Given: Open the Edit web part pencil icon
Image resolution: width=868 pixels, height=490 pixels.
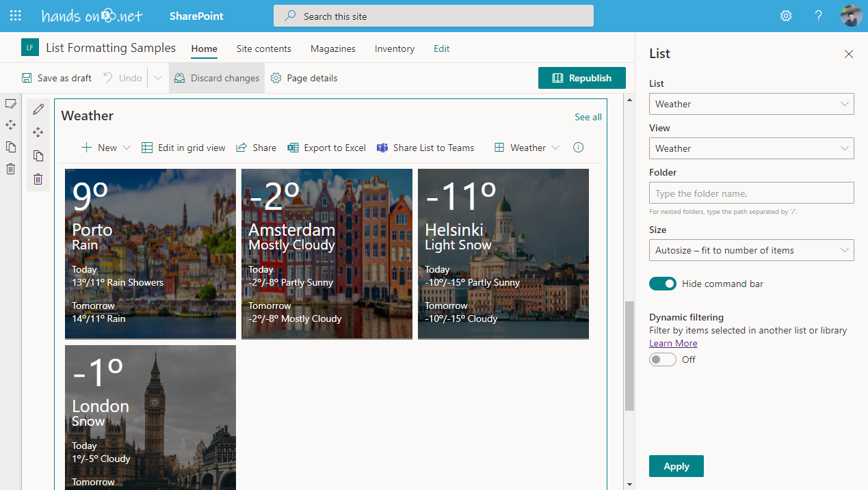Looking at the screenshot, I should click(38, 109).
